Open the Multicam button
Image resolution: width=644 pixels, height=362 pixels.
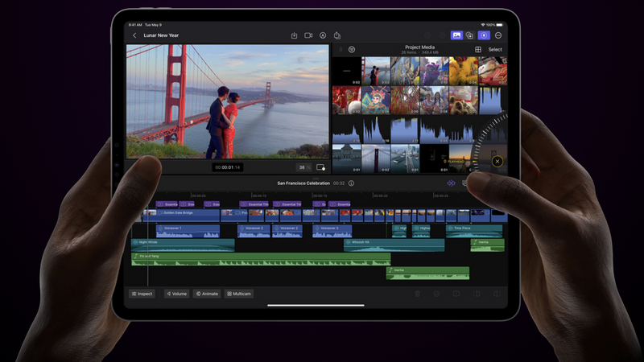[239, 294]
